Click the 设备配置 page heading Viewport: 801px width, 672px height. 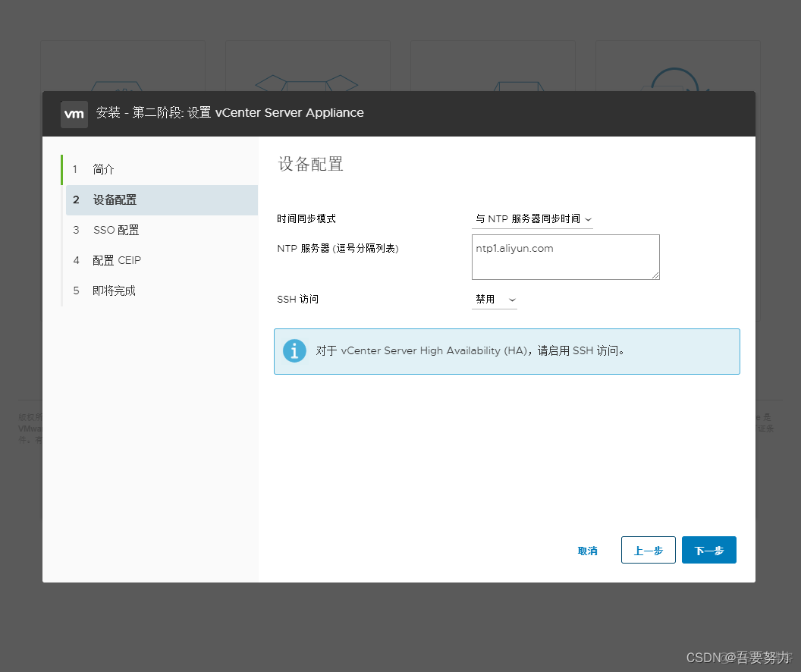(310, 165)
